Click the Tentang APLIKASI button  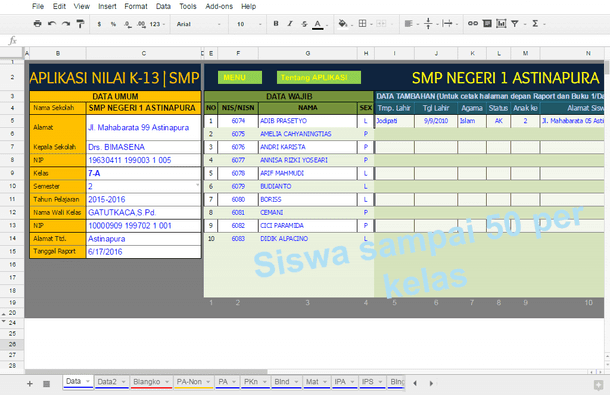coord(319,77)
